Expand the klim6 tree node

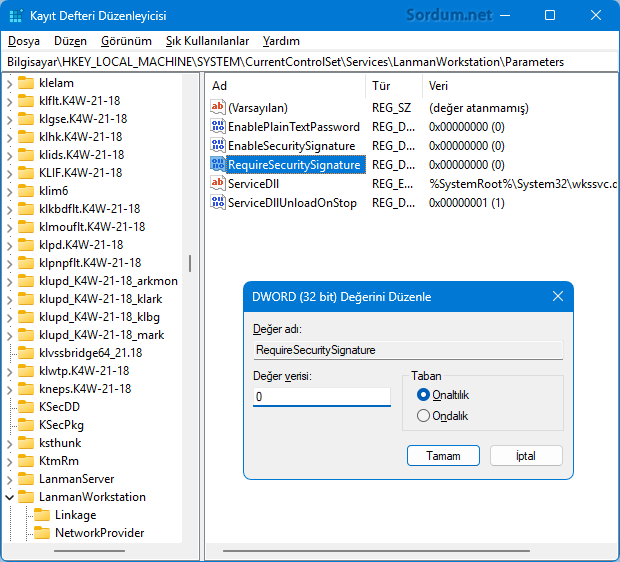click(10, 191)
